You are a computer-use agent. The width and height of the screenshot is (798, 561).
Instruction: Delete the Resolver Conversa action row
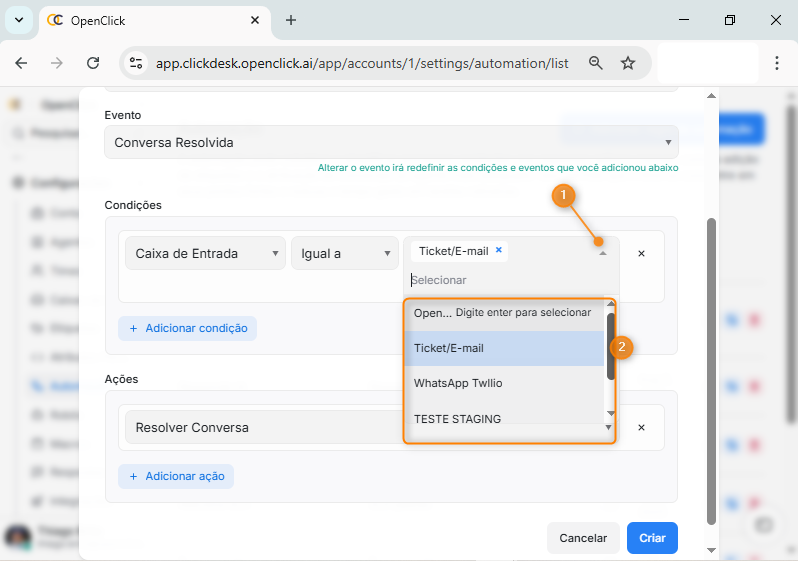click(x=641, y=428)
